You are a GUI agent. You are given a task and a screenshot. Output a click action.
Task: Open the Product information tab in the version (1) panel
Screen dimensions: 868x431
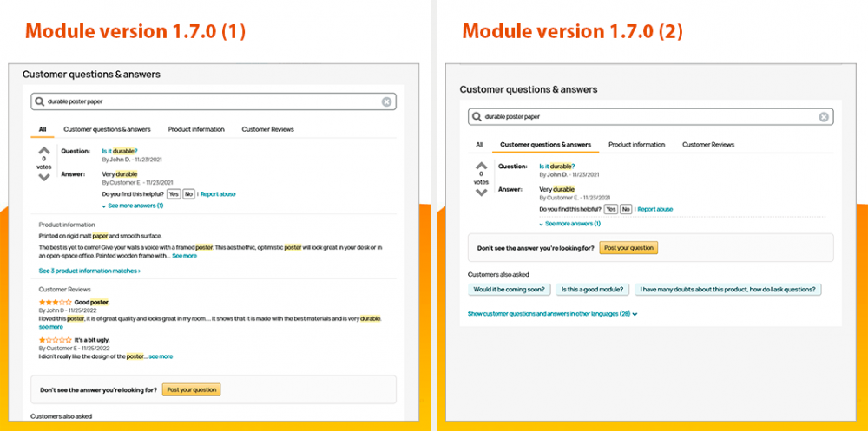(196, 129)
